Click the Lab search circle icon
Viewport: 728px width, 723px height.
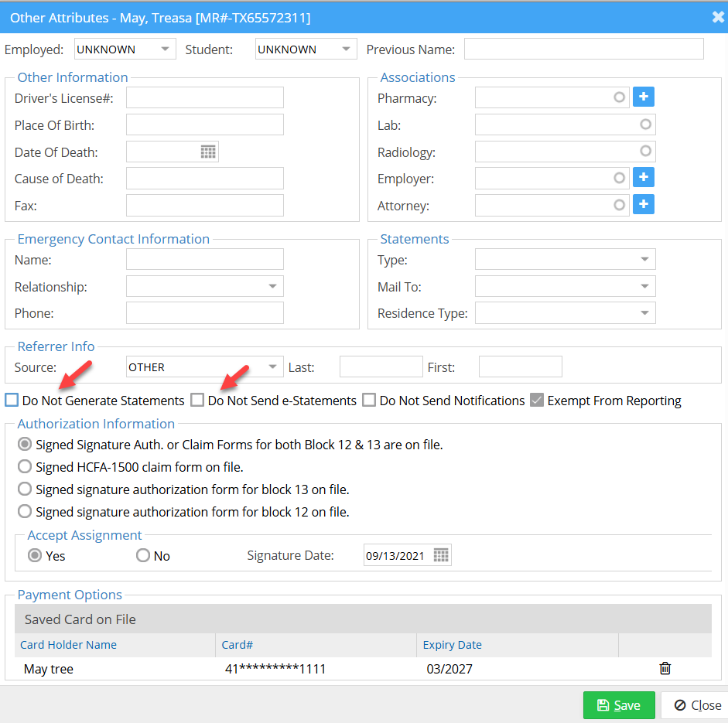click(645, 124)
